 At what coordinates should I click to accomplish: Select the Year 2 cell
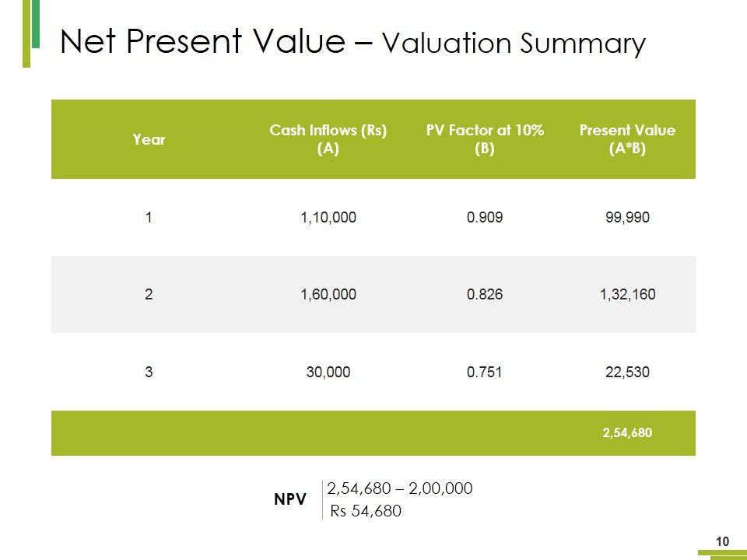[x=149, y=294]
